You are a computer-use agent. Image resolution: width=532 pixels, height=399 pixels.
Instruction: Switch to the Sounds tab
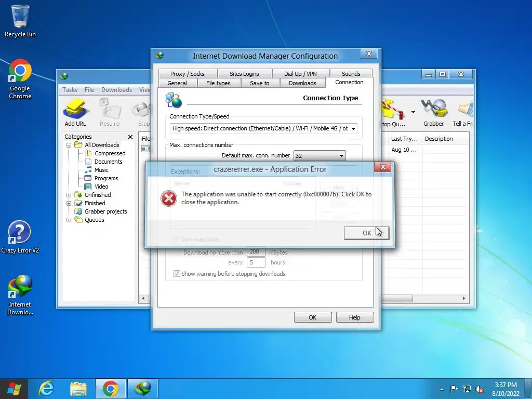click(x=351, y=74)
